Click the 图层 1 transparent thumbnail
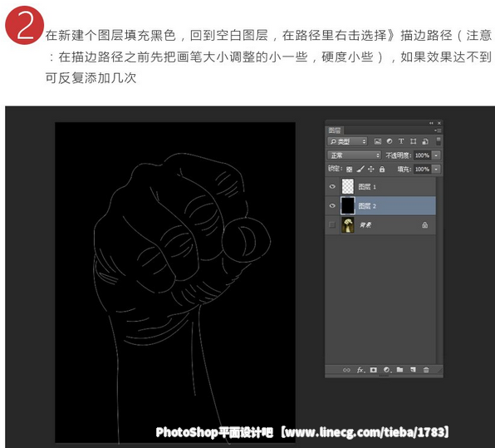The width and height of the screenshot is (495, 448). coord(348,186)
